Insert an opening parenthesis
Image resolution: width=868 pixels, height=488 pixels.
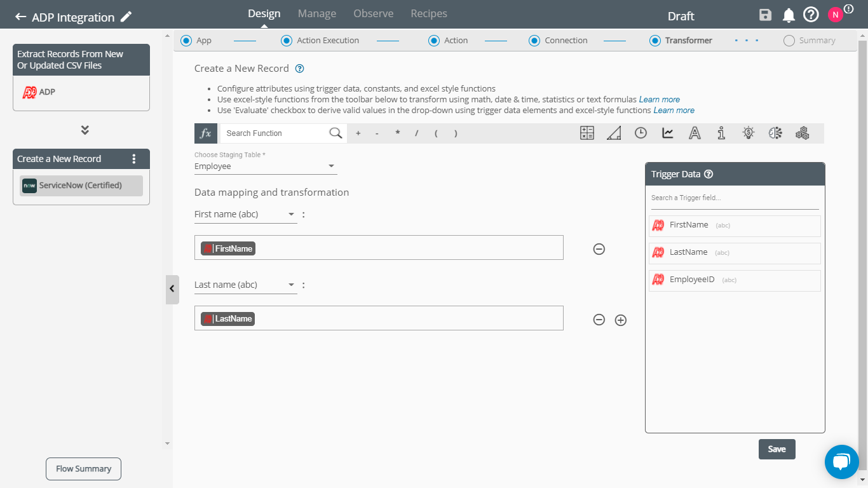pos(437,133)
